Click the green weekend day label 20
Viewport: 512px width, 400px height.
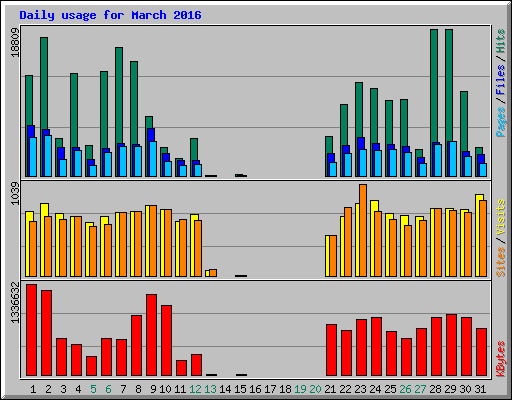pos(315,389)
